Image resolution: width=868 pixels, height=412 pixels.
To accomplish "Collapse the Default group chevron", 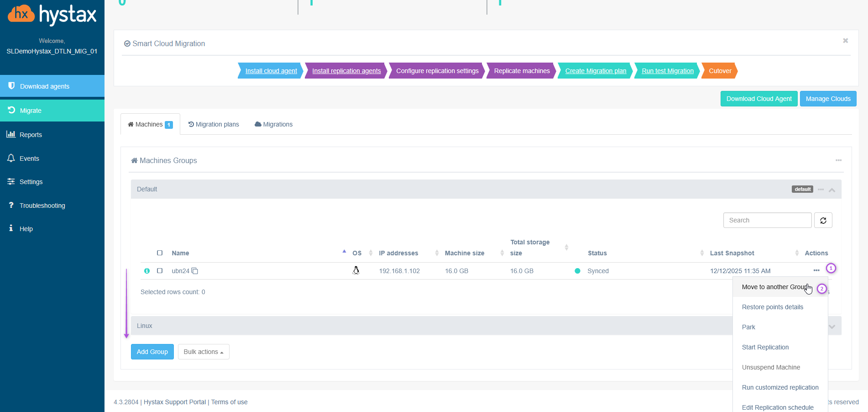I will 832,190.
